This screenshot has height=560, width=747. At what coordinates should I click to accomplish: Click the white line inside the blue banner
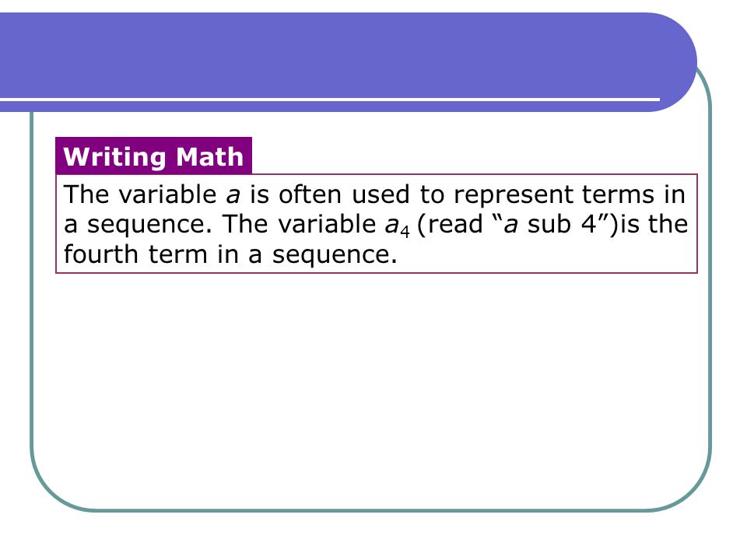click(330, 100)
